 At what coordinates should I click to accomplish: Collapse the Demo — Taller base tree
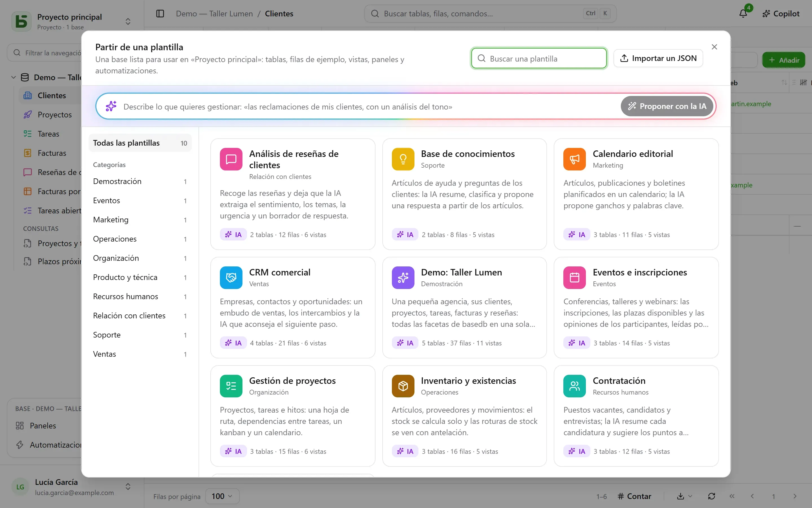[x=14, y=77]
